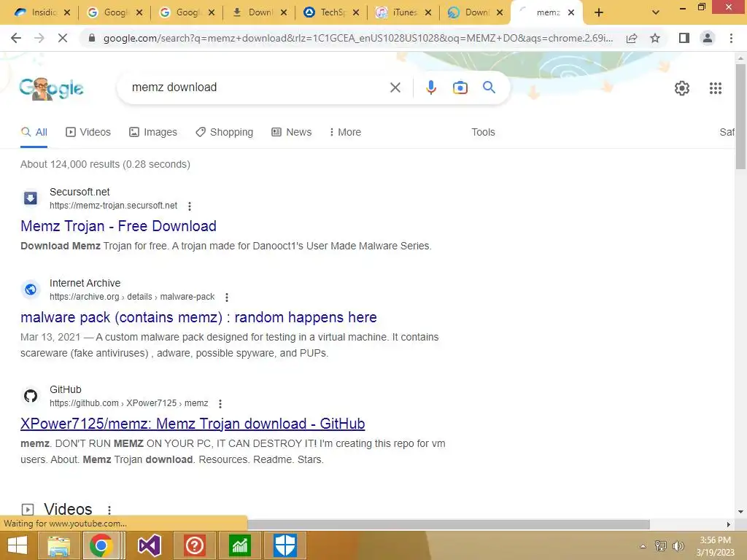
Task: View site lock information icon
Action: click(x=92, y=38)
